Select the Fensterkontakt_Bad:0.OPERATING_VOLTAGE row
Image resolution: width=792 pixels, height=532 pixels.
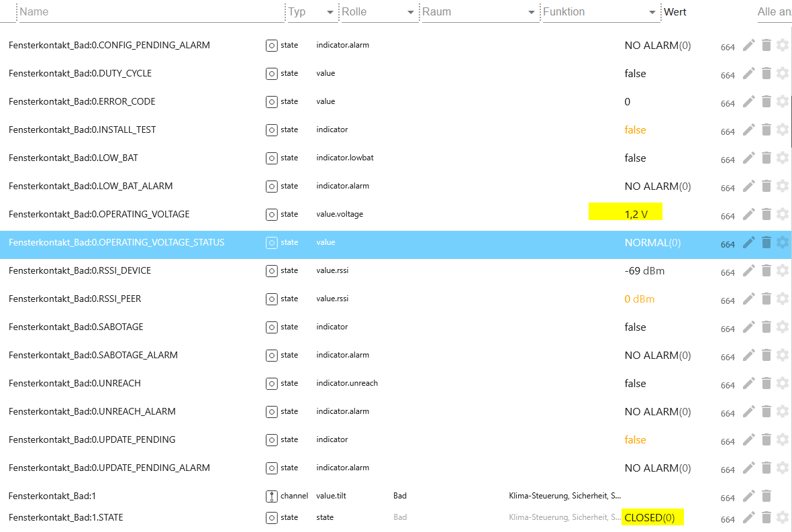pyautogui.click(x=99, y=214)
